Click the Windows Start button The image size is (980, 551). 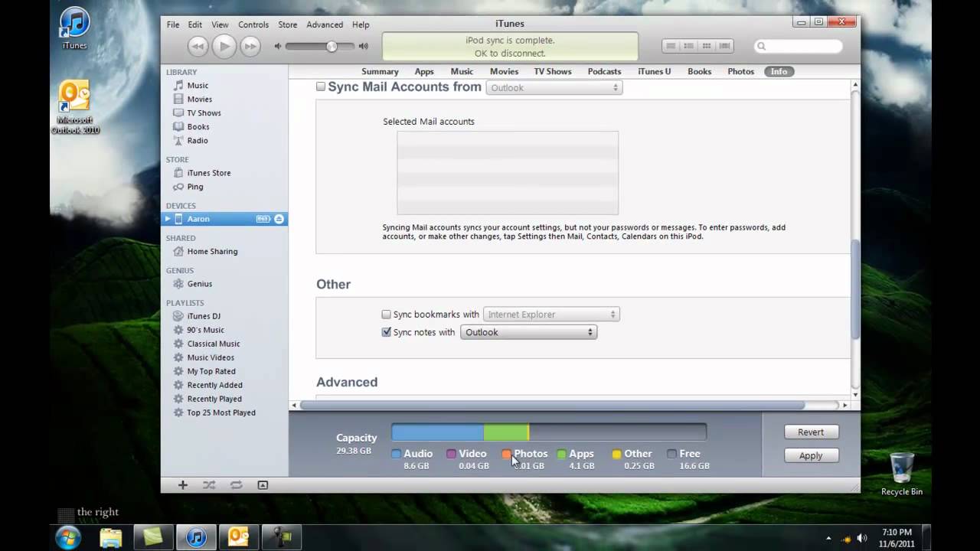click(68, 537)
